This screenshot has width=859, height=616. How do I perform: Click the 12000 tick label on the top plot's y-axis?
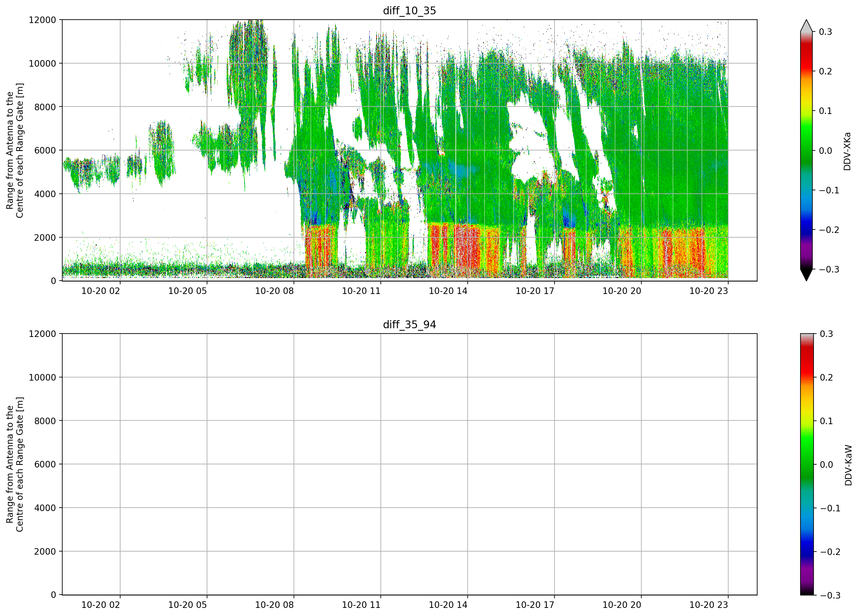click(x=42, y=20)
